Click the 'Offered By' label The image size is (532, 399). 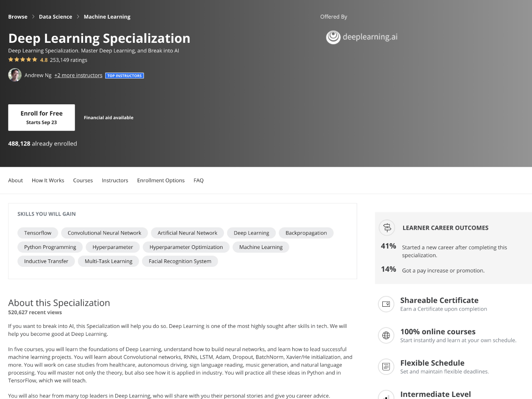tap(334, 17)
